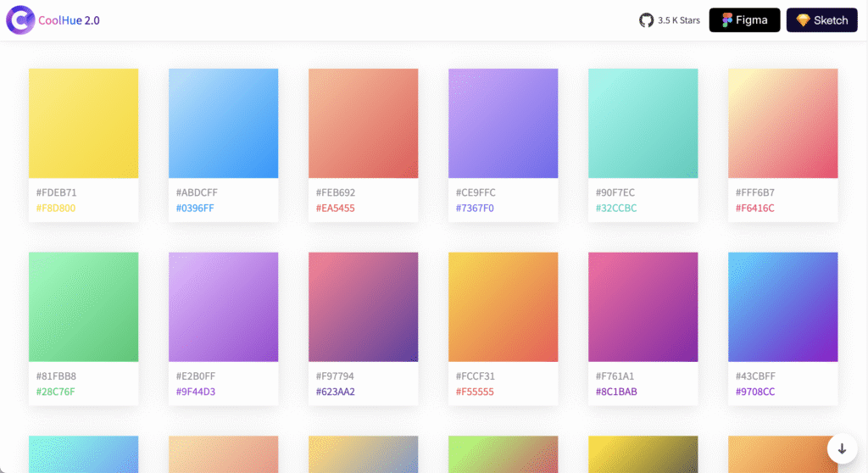Copy the hex code #EA5455

pyautogui.click(x=336, y=209)
